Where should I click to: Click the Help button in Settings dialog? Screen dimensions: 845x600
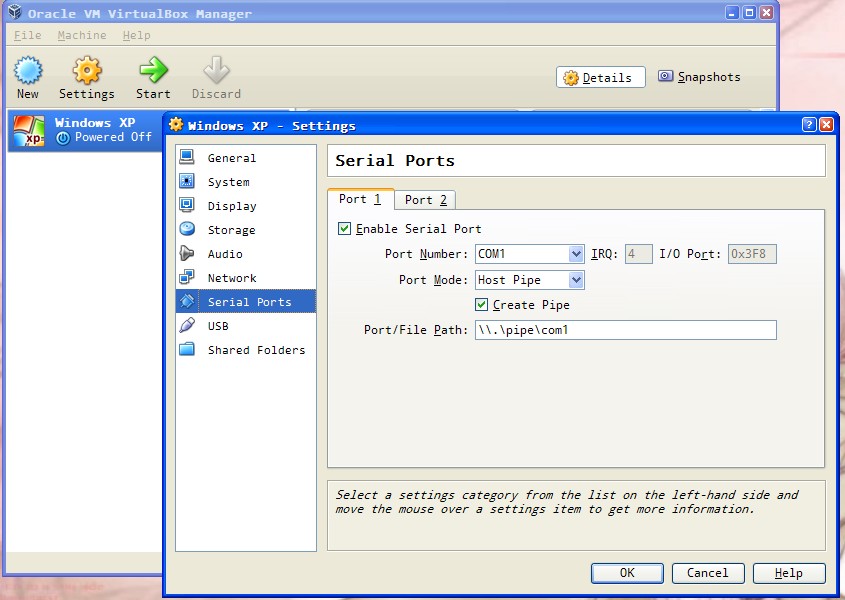(x=789, y=573)
